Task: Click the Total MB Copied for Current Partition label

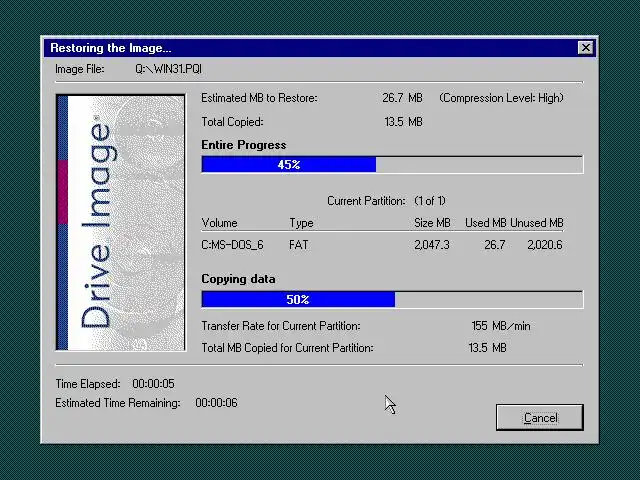Action: (287, 348)
